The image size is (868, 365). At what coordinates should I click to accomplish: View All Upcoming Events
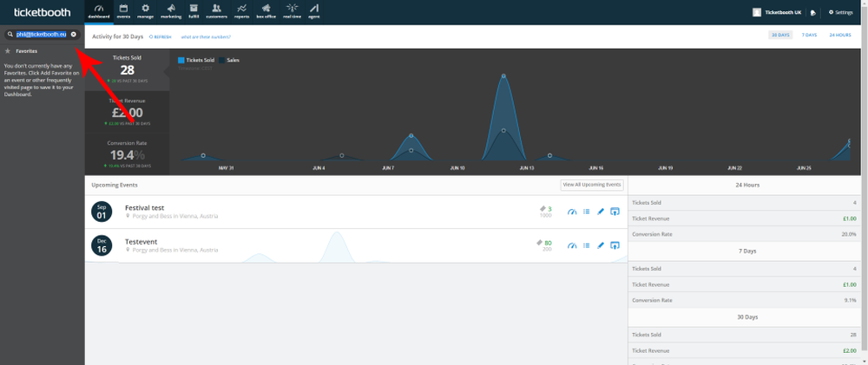(592, 185)
